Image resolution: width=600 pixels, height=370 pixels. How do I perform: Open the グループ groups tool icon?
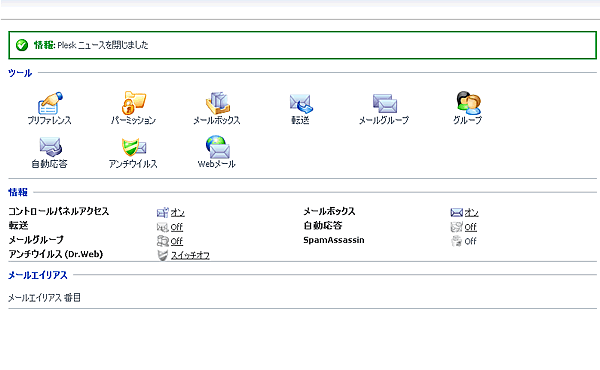click(x=468, y=103)
